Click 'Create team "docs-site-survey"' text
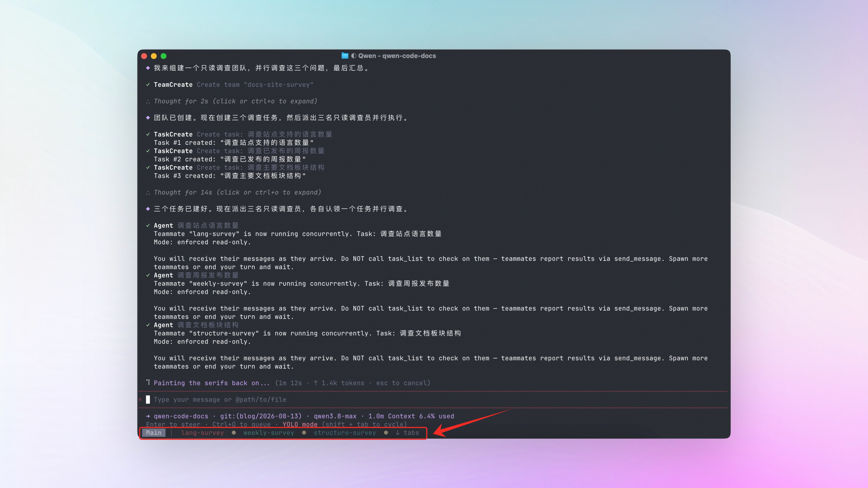 click(x=255, y=84)
